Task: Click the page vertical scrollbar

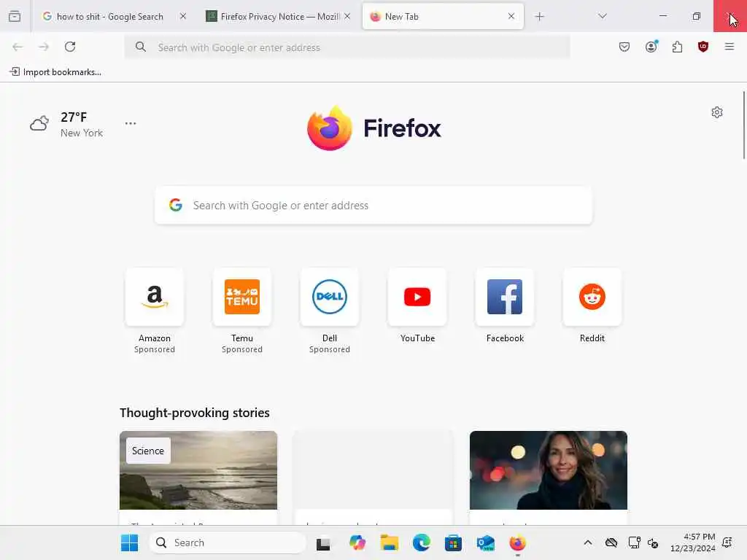Action: pyautogui.click(x=743, y=125)
